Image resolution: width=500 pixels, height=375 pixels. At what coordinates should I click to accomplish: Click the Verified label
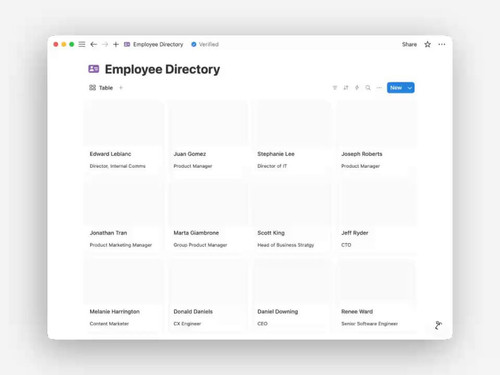209,44
